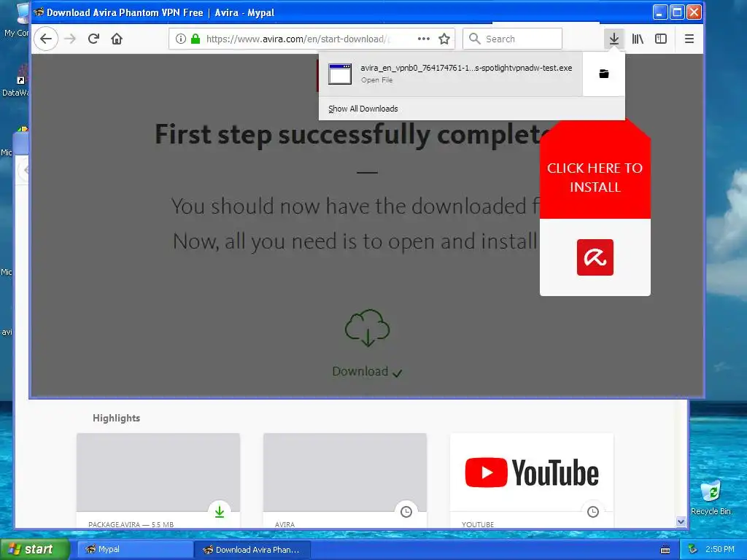Bookmark this page with the star

coord(444,39)
